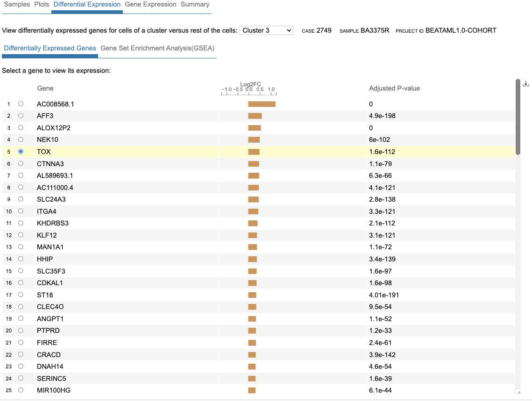Viewport: 532px width, 401px height.
Task: Open the Summary tab
Action: pos(195,5)
